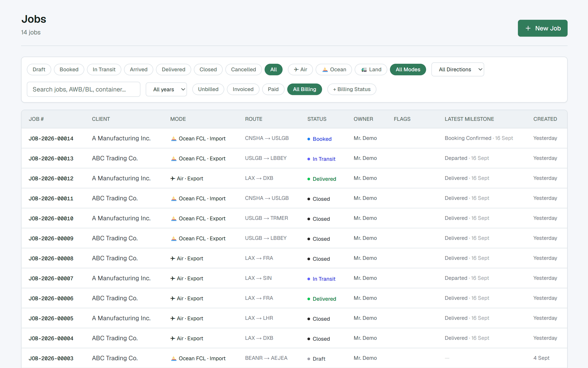Click Departed · 16 Sept on JOB-2026-00013

467,158
